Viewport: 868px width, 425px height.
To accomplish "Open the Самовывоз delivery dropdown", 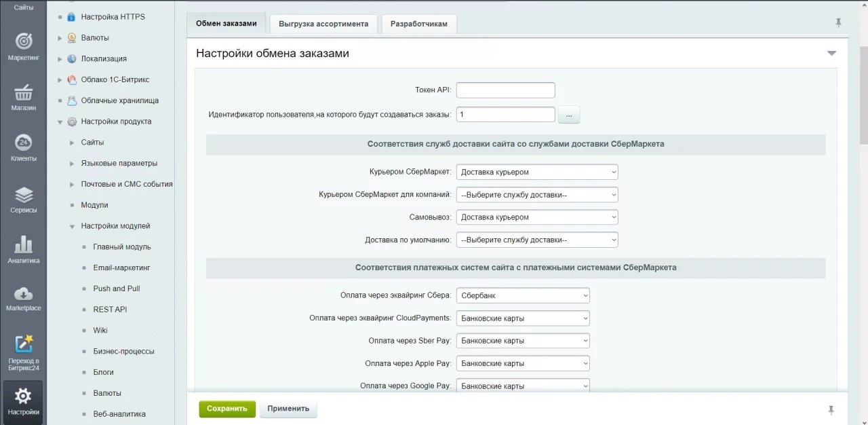I will click(537, 217).
